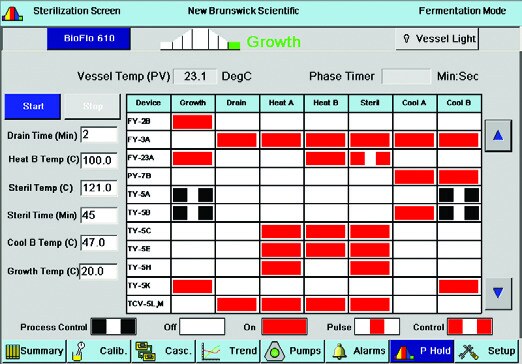Open the Summary tab
The width and height of the screenshot is (522, 364).
click(x=34, y=351)
